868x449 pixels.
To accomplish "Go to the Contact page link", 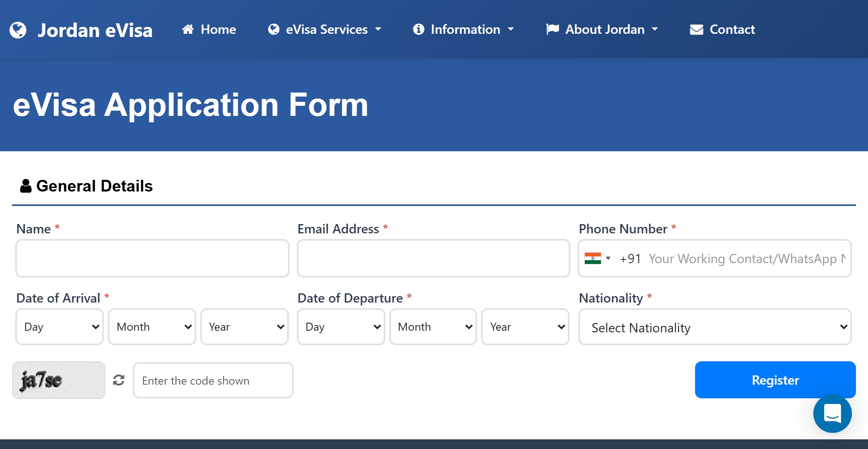I will (x=732, y=29).
